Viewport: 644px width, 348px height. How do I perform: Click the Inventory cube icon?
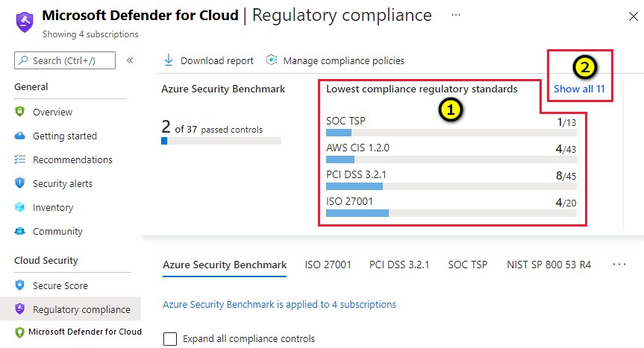tap(20, 207)
